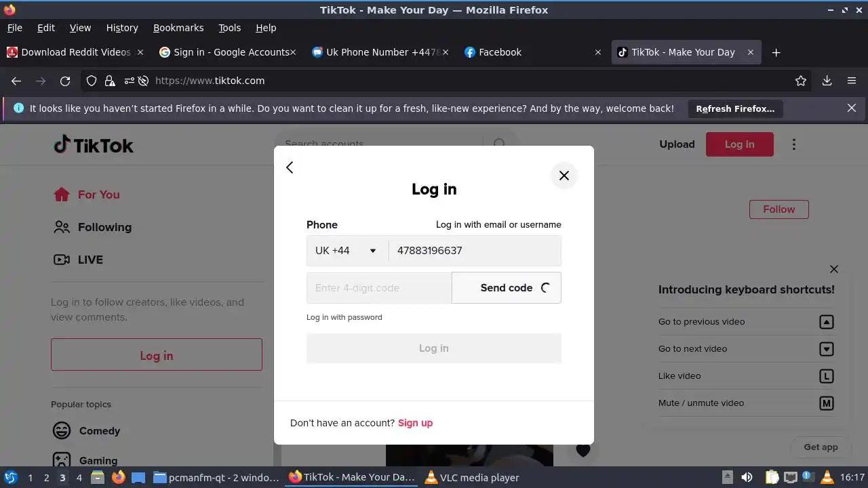Open the Bookmarks menu
Viewport: 868px width, 488px height.
[x=178, y=28]
